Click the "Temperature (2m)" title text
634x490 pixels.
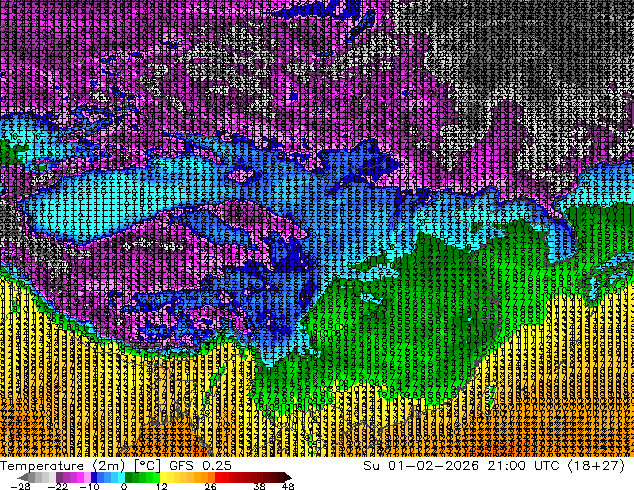coord(62,466)
